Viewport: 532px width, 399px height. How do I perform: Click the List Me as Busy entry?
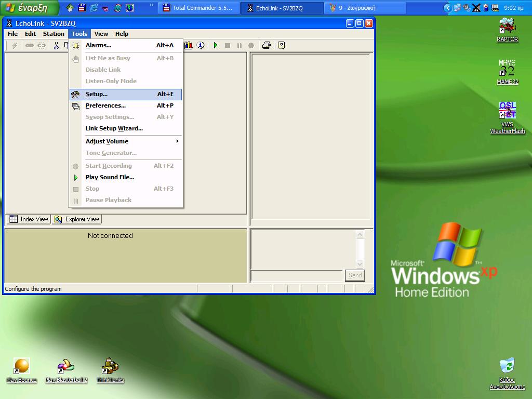coord(126,58)
